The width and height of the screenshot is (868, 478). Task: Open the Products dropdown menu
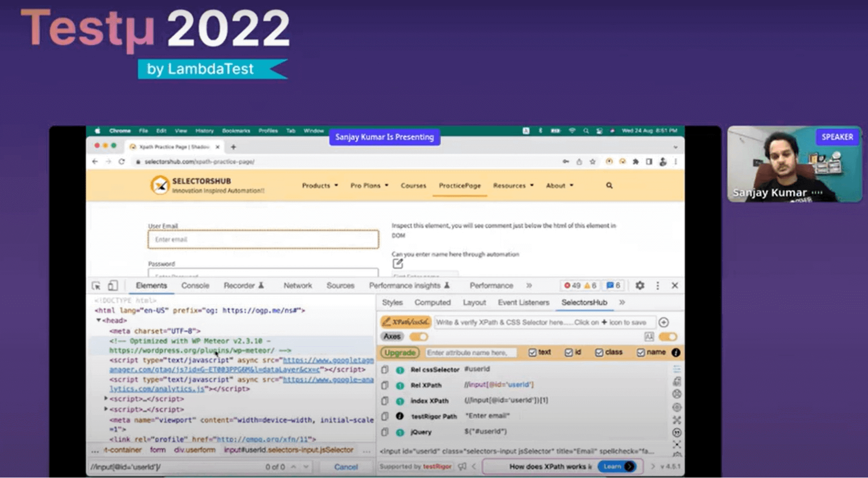pyautogui.click(x=320, y=186)
